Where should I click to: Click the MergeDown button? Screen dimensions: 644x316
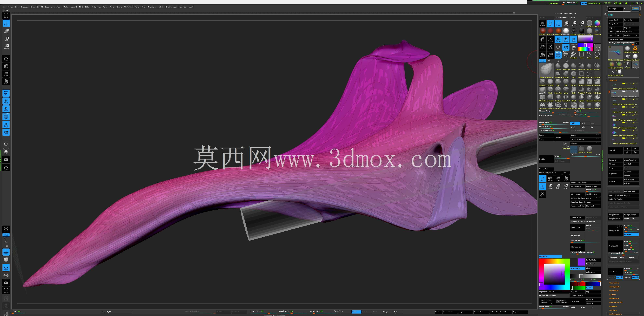(x=616, y=215)
